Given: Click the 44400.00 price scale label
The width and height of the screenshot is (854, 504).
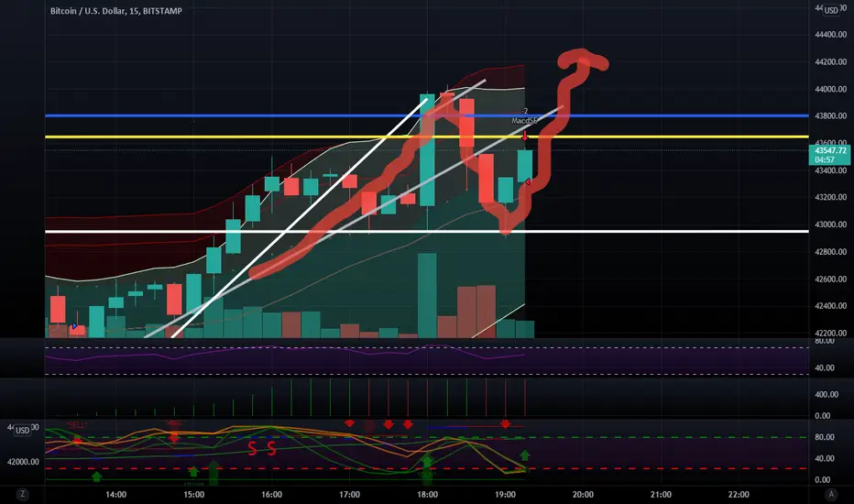Looking at the screenshot, I should tap(830, 34).
